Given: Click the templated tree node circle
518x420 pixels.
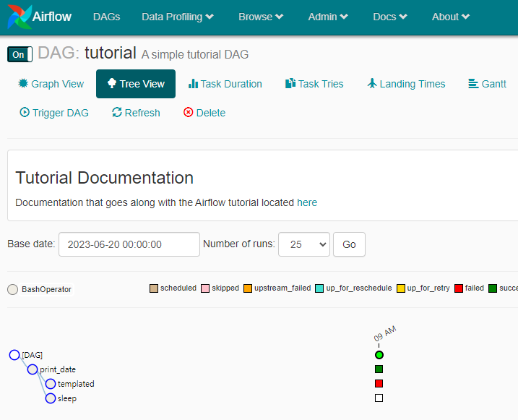Looking at the screenshot, I should point(51,384).
